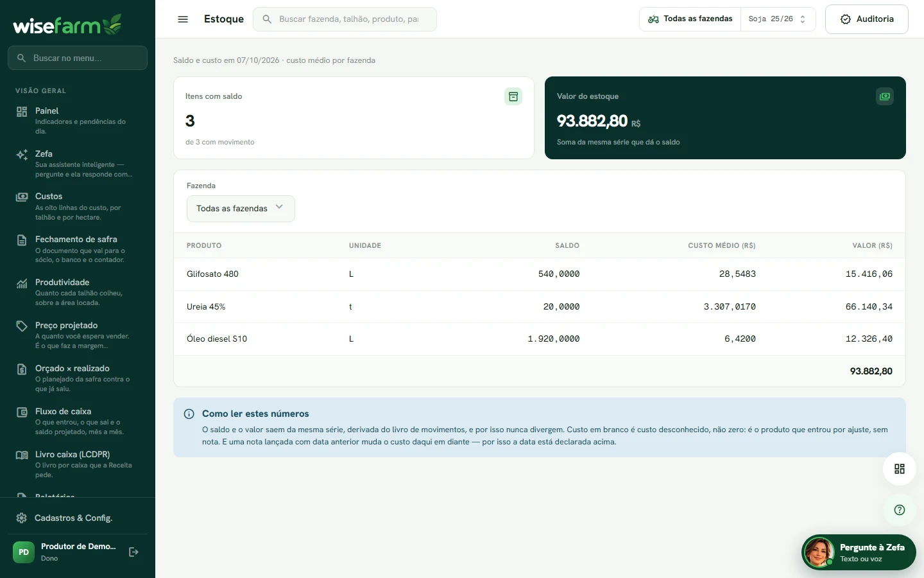Image resolution: width=924 pixels, height=578 pixels.
Task: Click the Produtor de Demo profile name
Action: click(78, 547)
